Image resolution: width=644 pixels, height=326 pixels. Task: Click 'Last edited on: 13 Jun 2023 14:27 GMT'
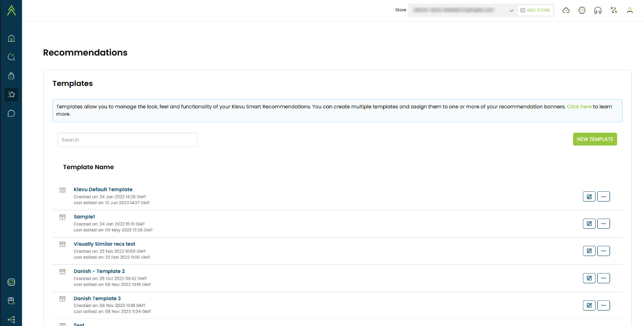[112, 203]
